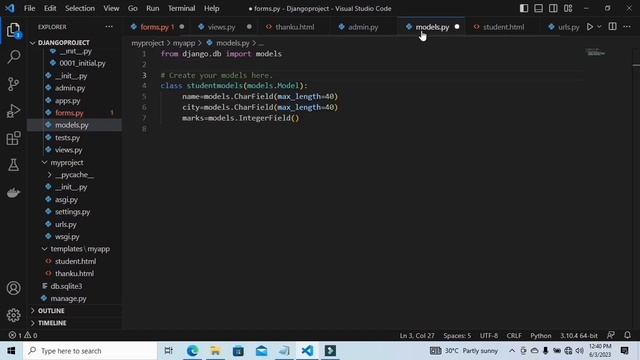
Task: Show errors and warnings in status bar
Action: [x=23, y=335]
